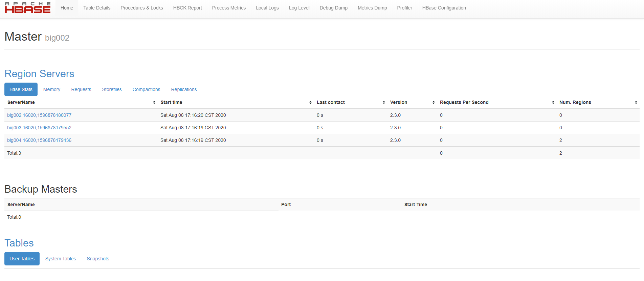The height and width of the screenshot is (281, 644).
Task: Click the Region Servers heading link
Action: pos(39,74)
